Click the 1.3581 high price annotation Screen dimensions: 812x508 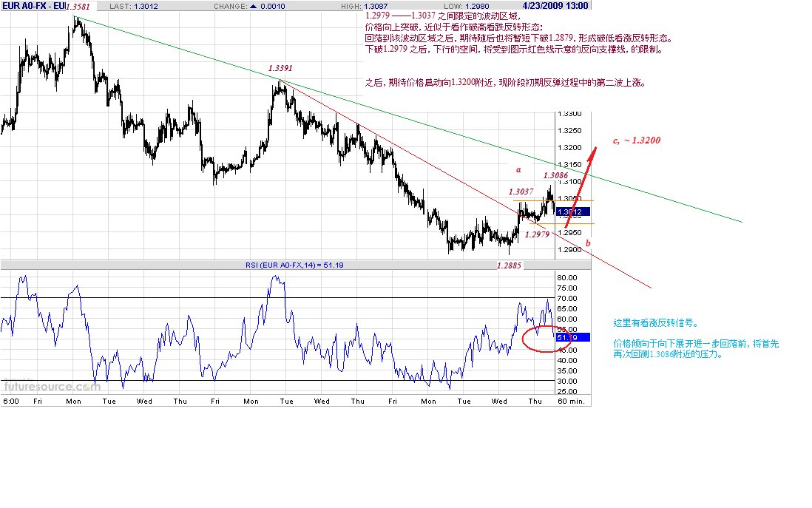(78, 7)
